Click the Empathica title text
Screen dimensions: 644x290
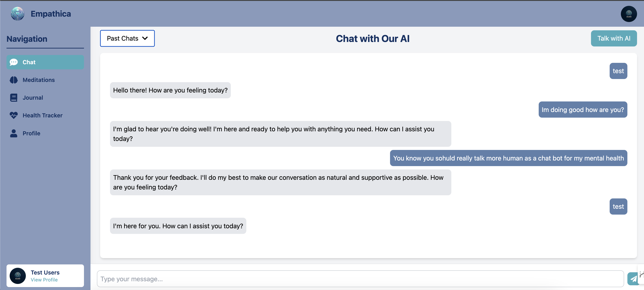coord(51,14)
